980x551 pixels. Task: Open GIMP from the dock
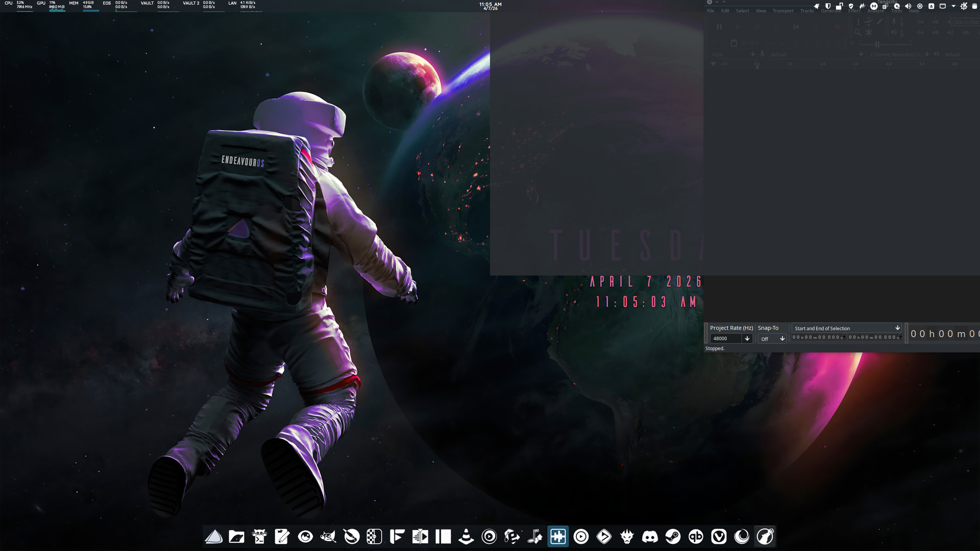pyautogui.click(x=328, y=537)
